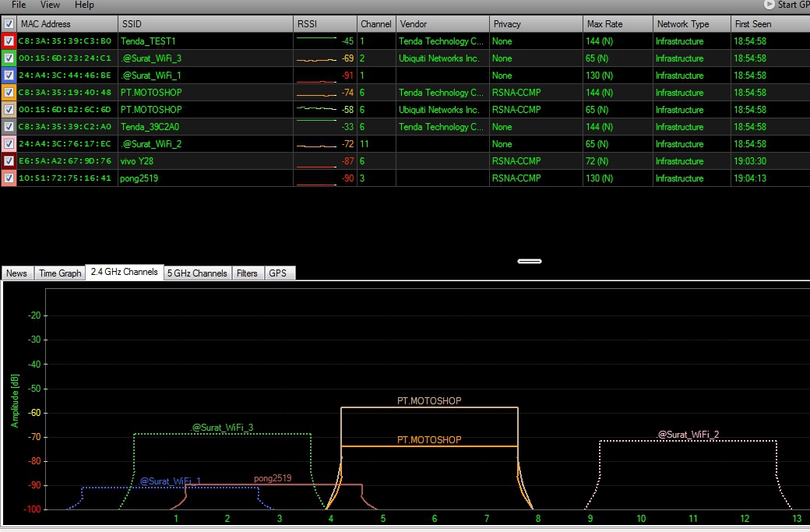The height and width of the screenshot is (532, 810).
Task: Open the Filters tab
Action: point(247,273)
